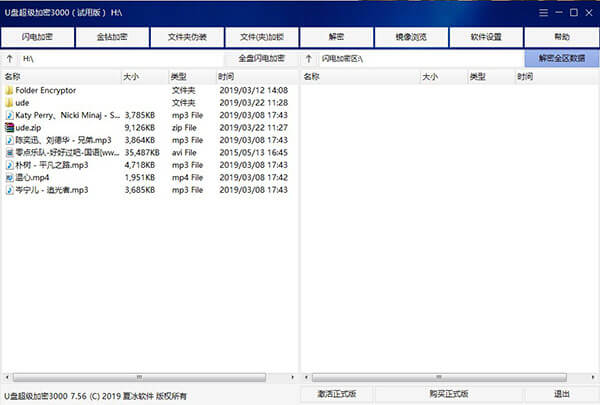Click the "9,126KB" size cell
The image size is (600, 405).
click(140, 127)
